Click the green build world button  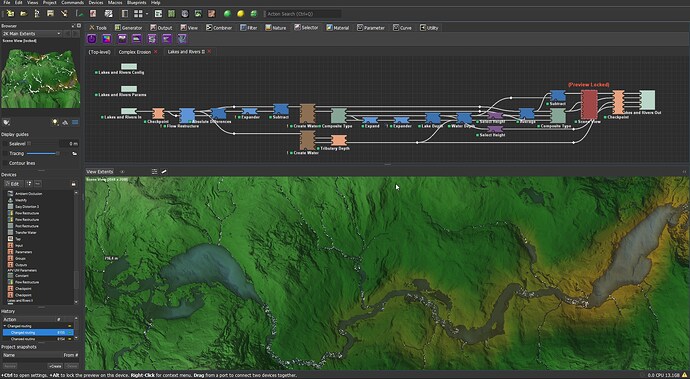click(227, 14)
